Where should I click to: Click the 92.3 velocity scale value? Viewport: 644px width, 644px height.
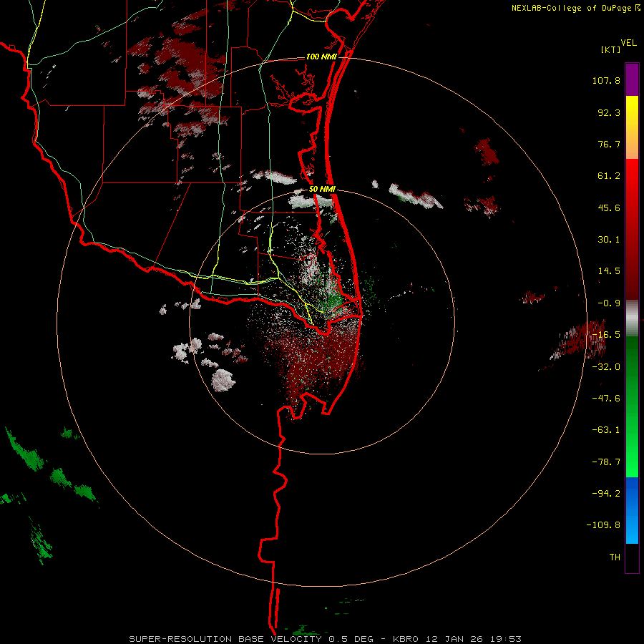point(609,112)
